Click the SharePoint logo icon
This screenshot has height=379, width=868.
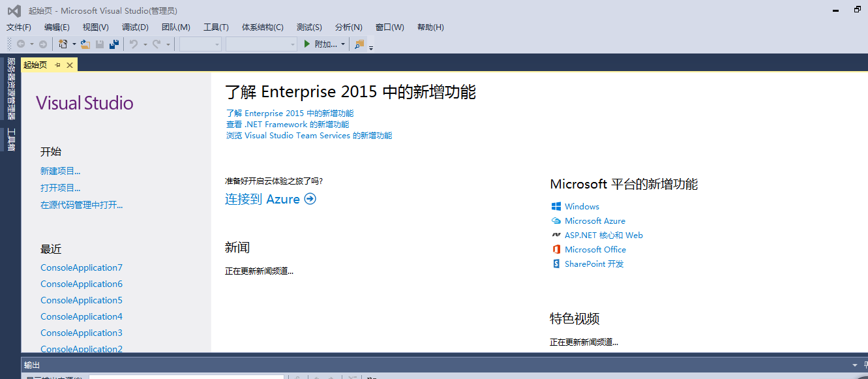pos(556,264)
